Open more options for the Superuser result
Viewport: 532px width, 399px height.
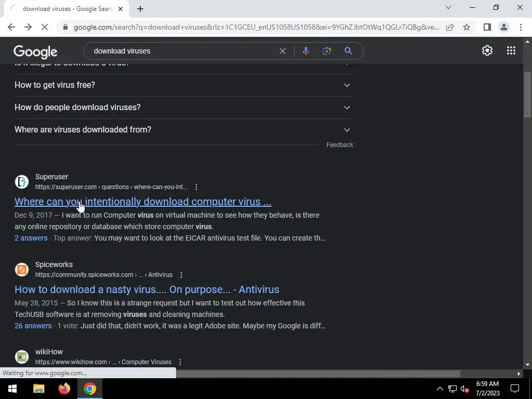(x=196, y=187)
